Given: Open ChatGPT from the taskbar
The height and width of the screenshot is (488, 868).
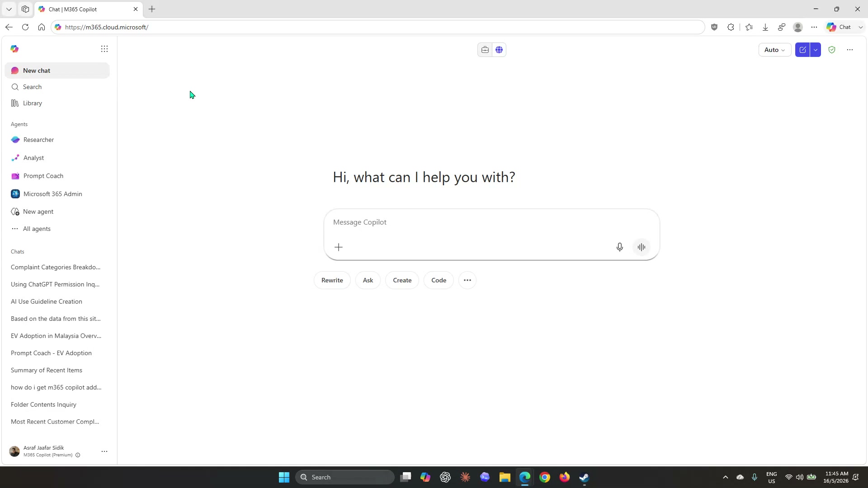Looking at the screenshot, I should (x=445, y=477).
